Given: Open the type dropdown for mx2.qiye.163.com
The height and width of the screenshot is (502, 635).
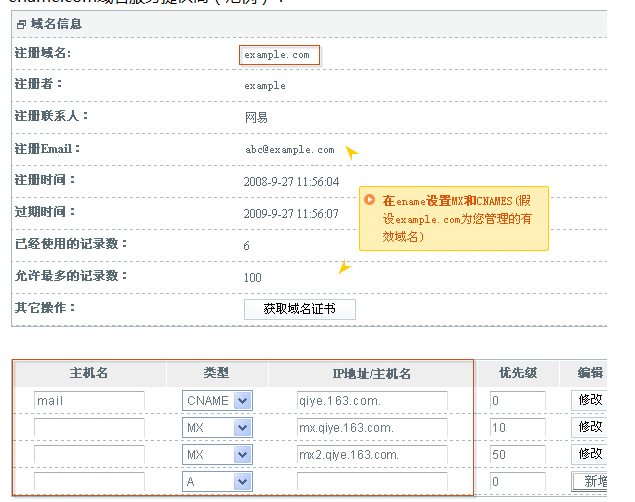Looking at the screenshot, I should (x=217, y=455).
